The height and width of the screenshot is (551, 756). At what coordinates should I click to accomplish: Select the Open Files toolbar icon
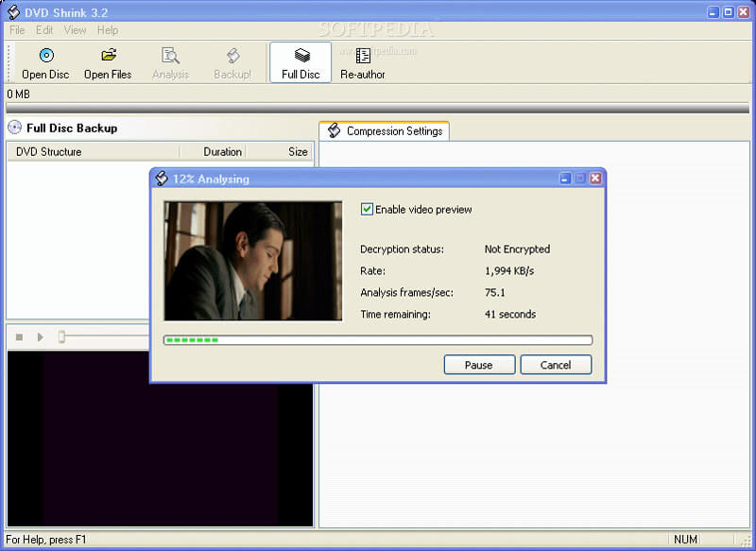(x=107, y=62)
